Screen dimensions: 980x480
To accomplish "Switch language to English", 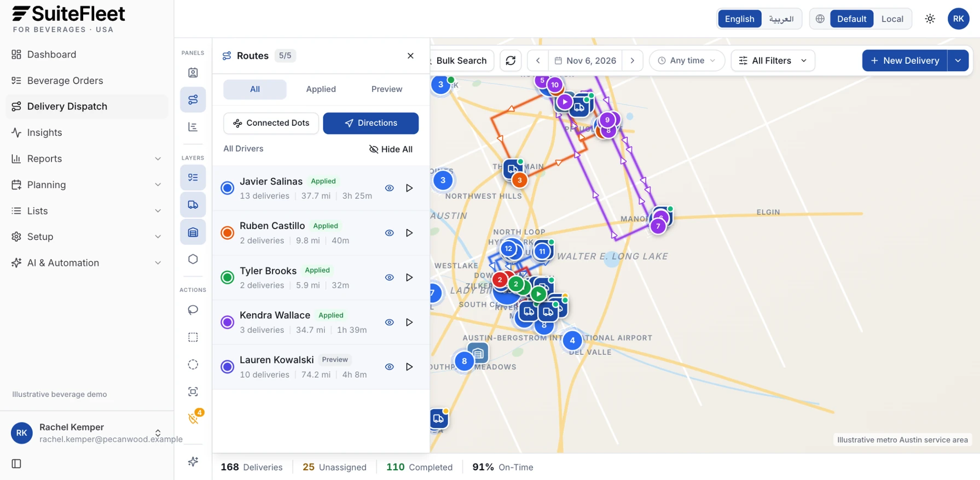I will [x=739, y=19].
